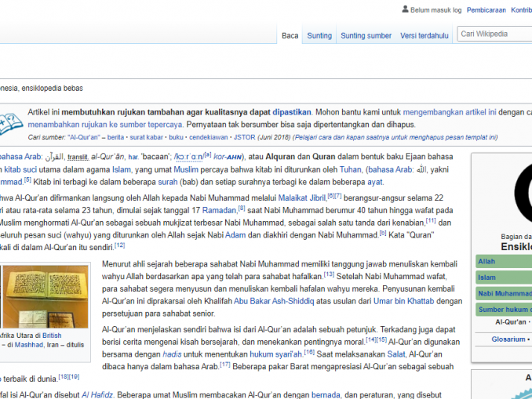Image resolution: width=532 pixels, height=399 pixels.
Task: Switch to the Sunting tab
Action: tap(319, 35)
